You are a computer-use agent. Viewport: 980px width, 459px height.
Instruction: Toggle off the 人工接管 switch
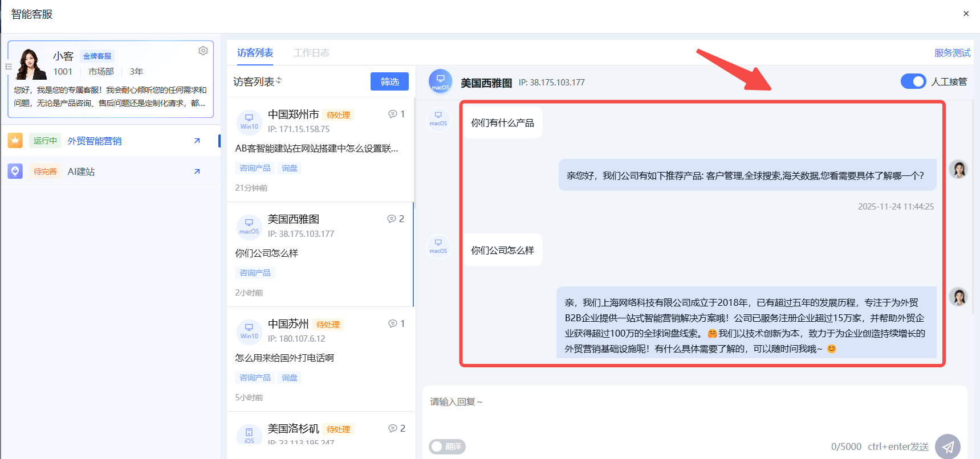(913, 81)
